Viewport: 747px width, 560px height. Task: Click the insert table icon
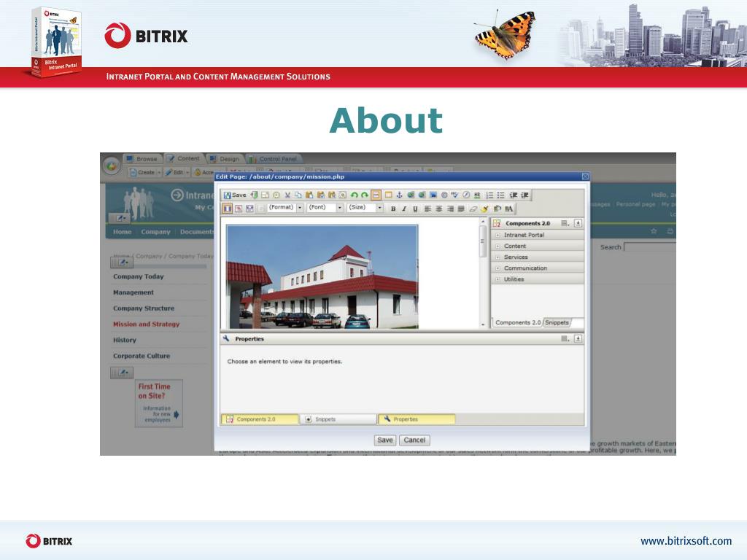(388, 195)
